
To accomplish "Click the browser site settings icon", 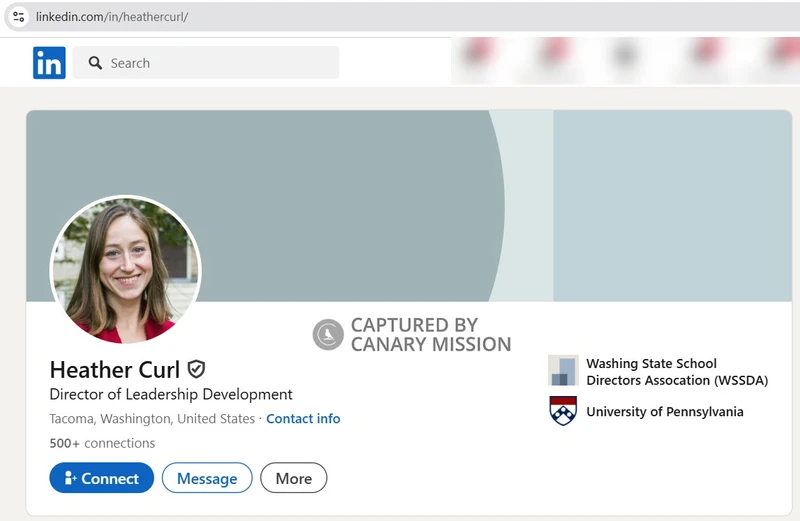I will 19,17.
